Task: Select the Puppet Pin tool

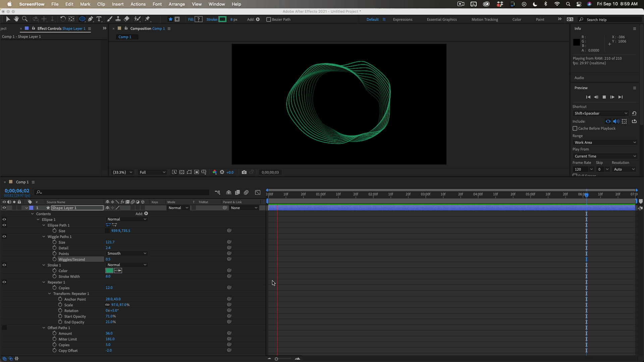Action: [x=148, y=19]
